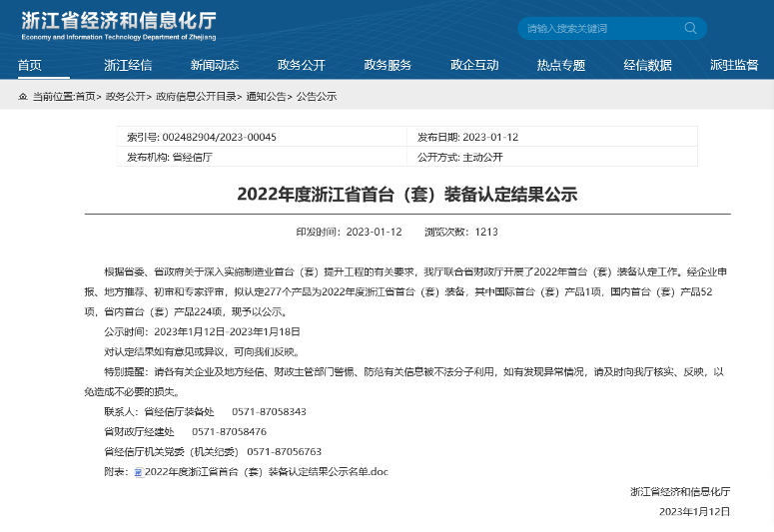This screenshot has height=532, width=774.
Task: Click 公告公示 breadcrumb link
Action: [317, 97]
